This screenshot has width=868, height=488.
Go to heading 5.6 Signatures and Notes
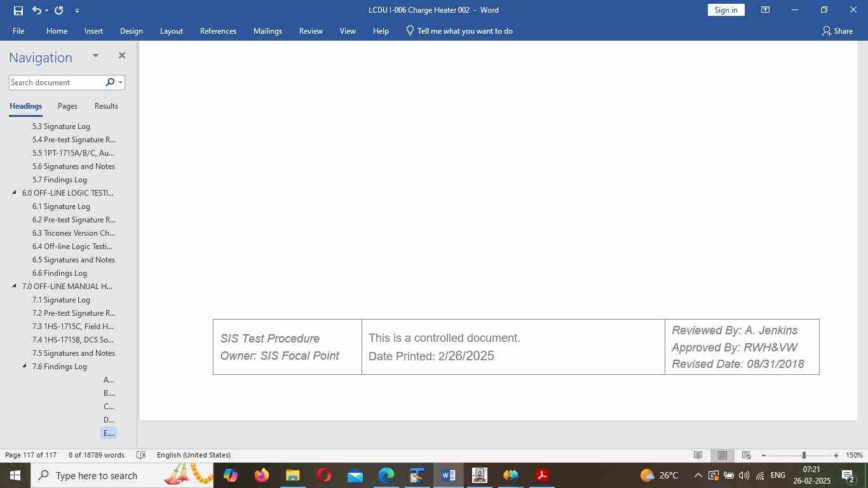74,166
